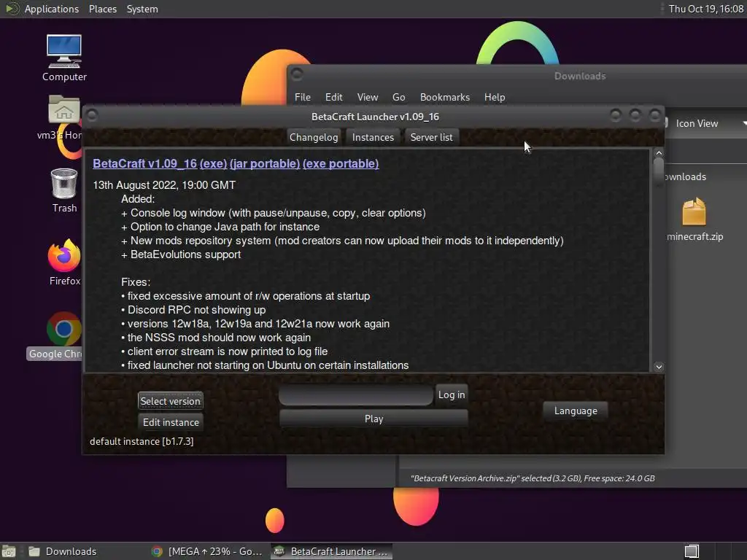
Task: Open the Applications menu
Action: coord(52,9)
